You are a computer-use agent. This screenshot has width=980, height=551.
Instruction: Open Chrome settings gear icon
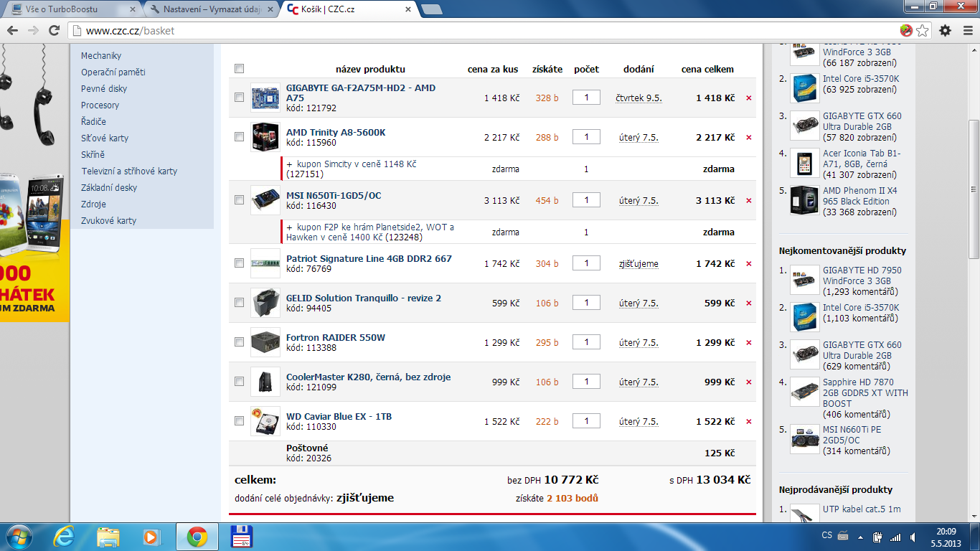[946, 30]
